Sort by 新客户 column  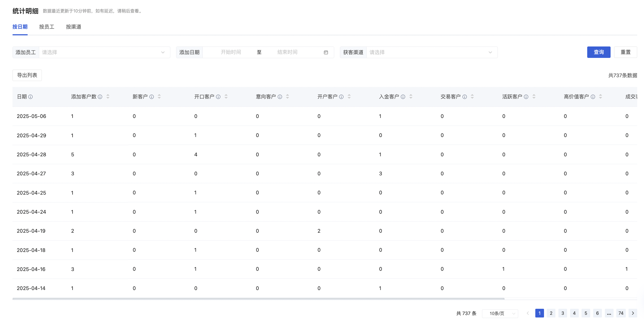point(159,96)
